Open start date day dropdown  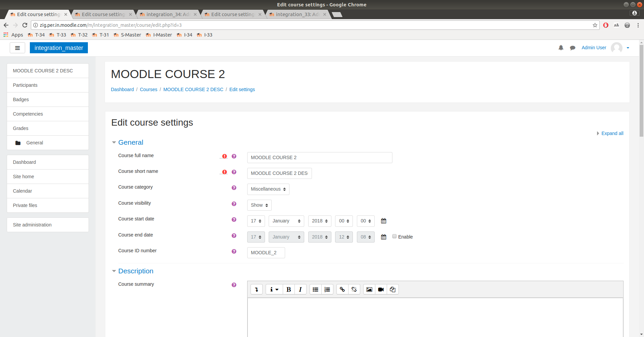(x=256, y=221)
